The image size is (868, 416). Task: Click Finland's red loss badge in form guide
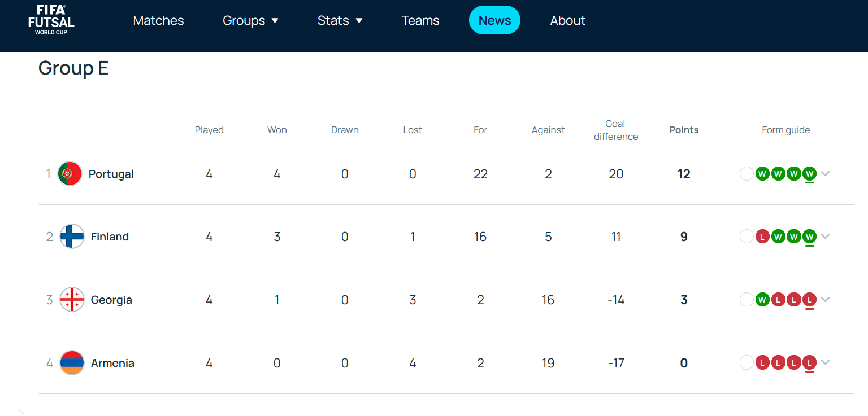[x=762, y=237]
